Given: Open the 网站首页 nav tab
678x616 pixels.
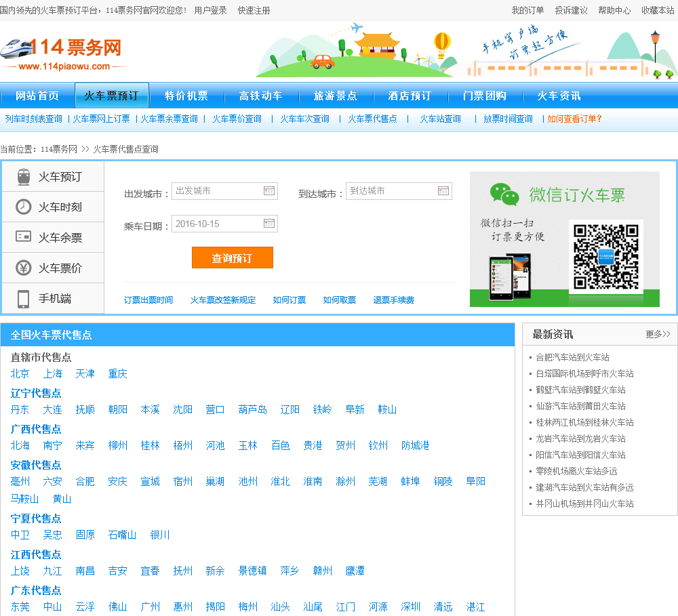Looking at the screenshot, I should click(x=37, y=96).
